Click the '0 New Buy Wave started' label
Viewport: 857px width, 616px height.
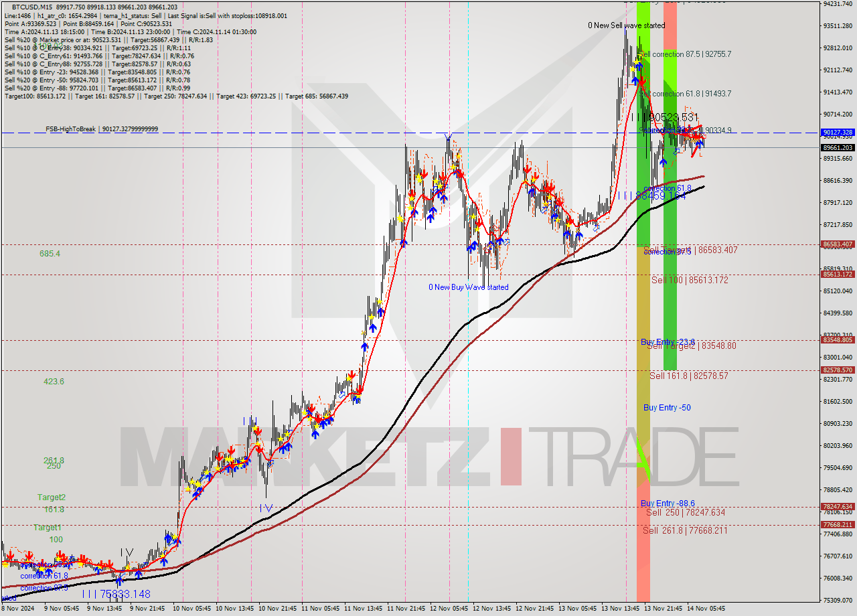pos(469,287)
